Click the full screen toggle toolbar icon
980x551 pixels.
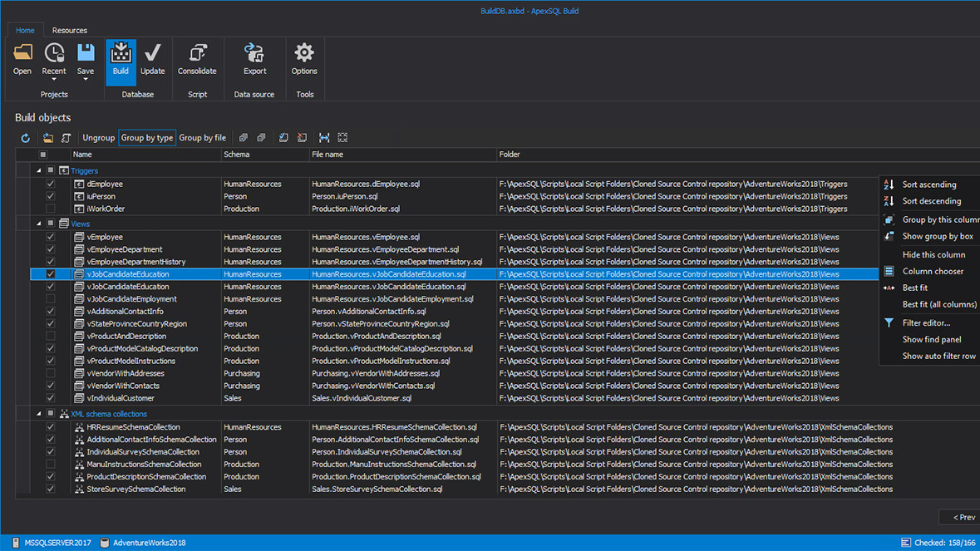point(342,138)
